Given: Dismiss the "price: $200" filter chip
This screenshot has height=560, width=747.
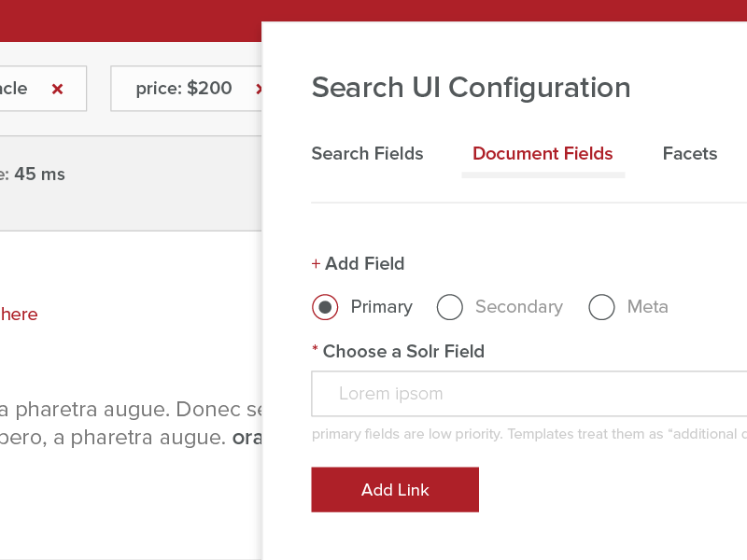Looking at the screenshot, I should coord(259,89).
